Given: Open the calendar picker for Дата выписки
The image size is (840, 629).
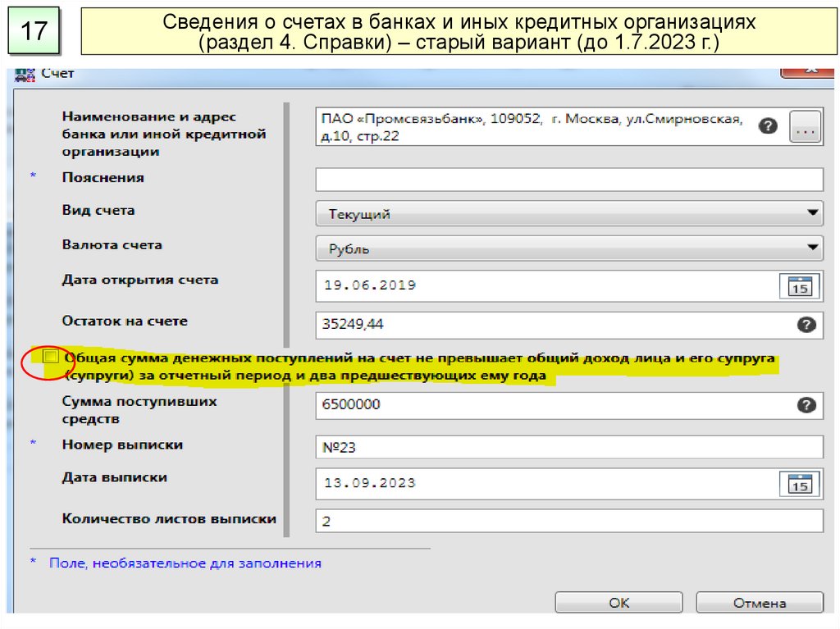Looking at the screenshot, I should [x=798, y=483].
